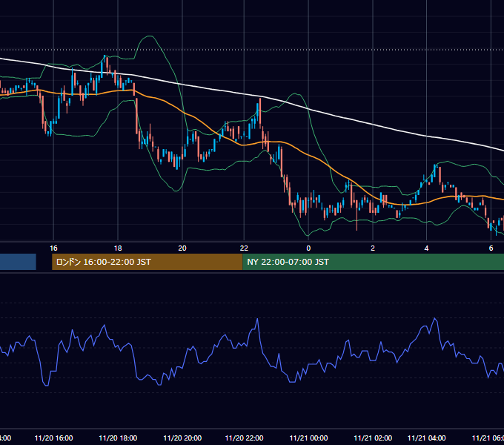Select the NY 22:00-07:00 JST session bar
504x445 pixels.
373,262
